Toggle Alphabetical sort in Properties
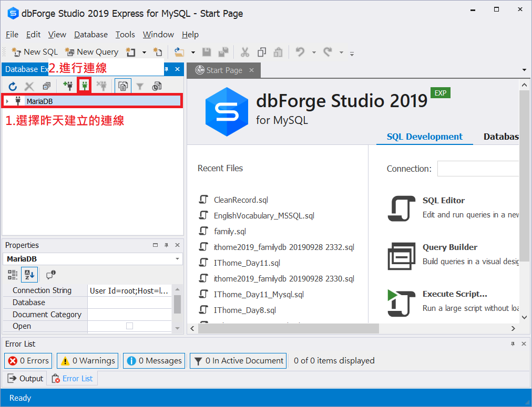 tap(29, 275)
